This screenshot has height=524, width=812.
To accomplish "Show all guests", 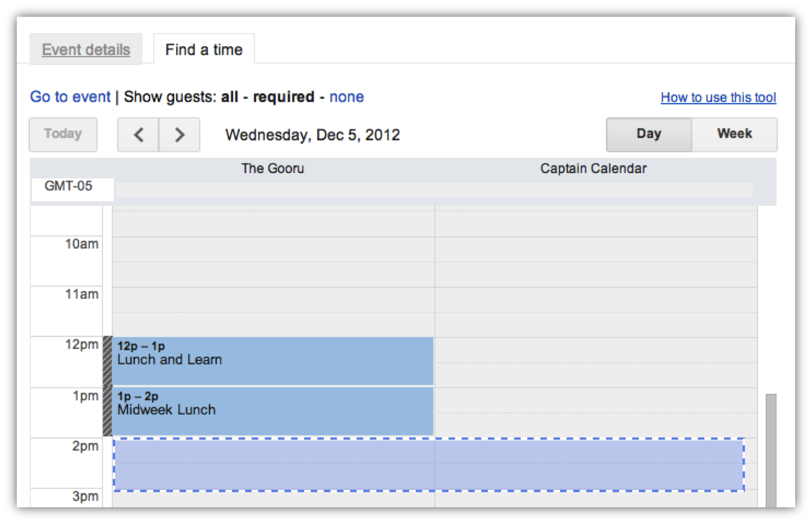I will pyautogui.click(x=229, y=97).
